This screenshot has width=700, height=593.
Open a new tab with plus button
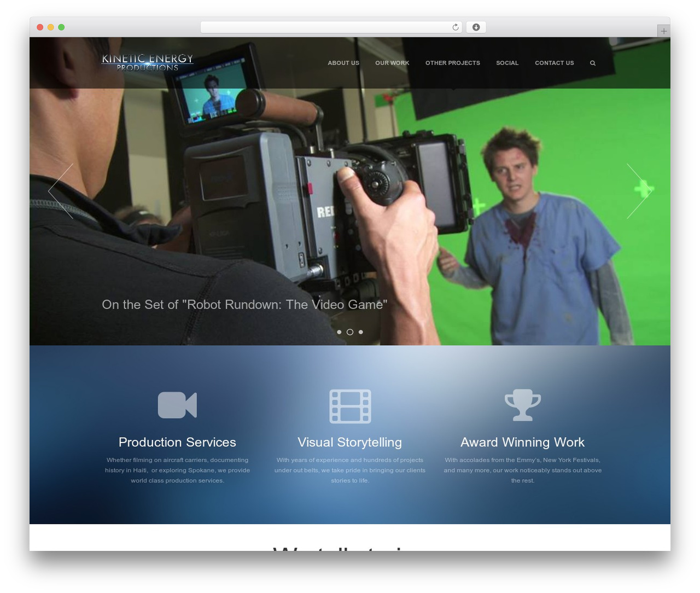coord(663,31)
